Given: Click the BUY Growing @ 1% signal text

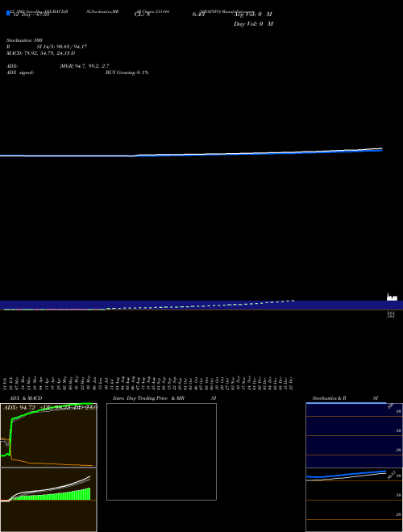Looking at the screenshot, I should pyautogui.click(x=127, y=73).
